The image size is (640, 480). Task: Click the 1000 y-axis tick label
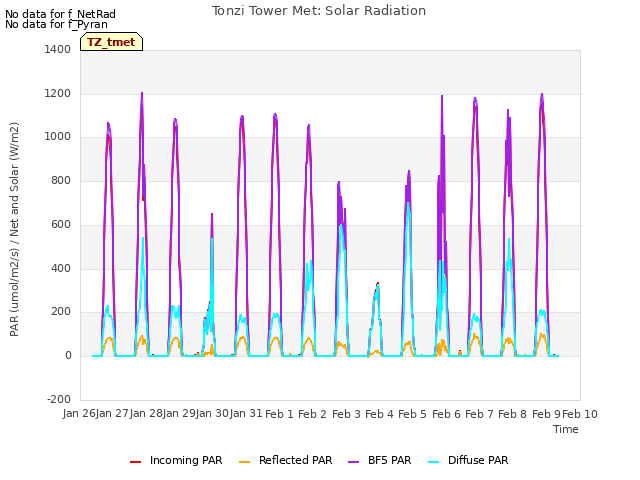pyautogui.click(x=58, y=137)
